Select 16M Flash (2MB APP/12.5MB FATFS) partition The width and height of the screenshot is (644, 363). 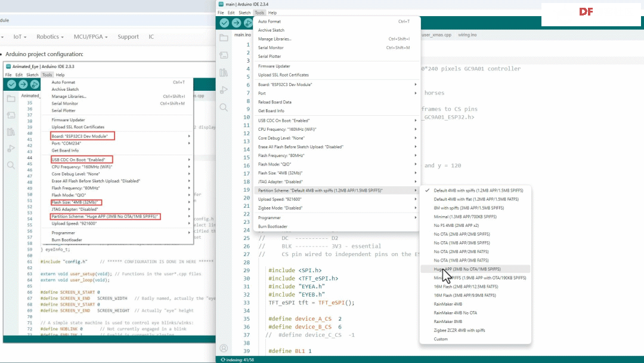point(475,287)
